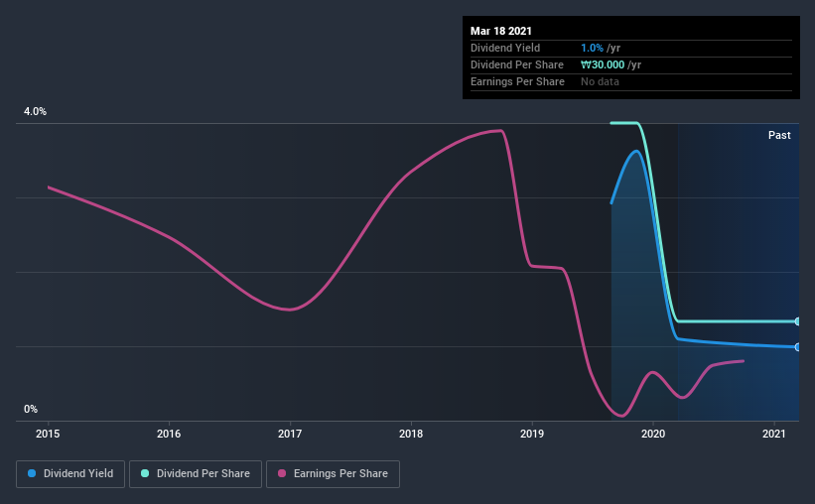Click the pink Earnings Per Share legend dot

pos(282,473)
